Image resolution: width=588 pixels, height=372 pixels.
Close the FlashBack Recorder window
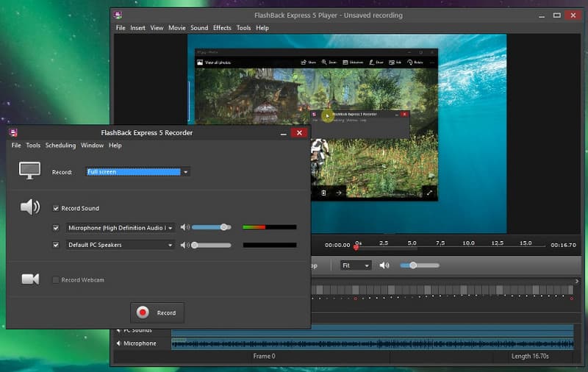tap(299, 133)
